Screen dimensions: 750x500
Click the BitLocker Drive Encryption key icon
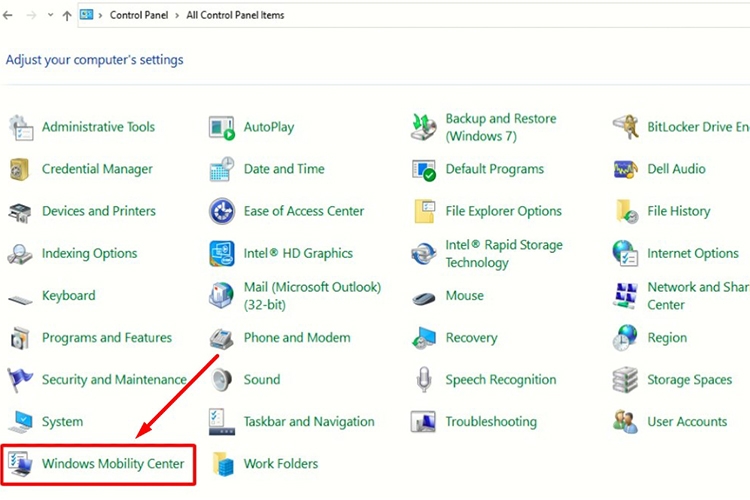tap(626, 127)
